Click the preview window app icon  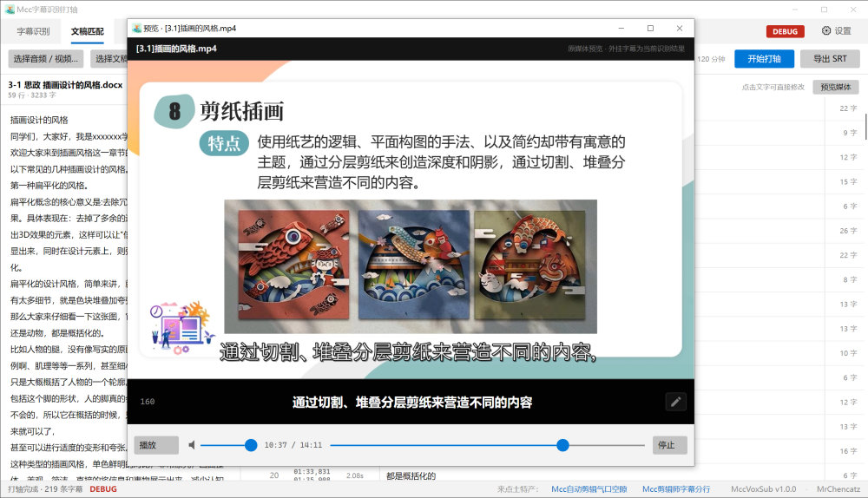tap(137, 29)
